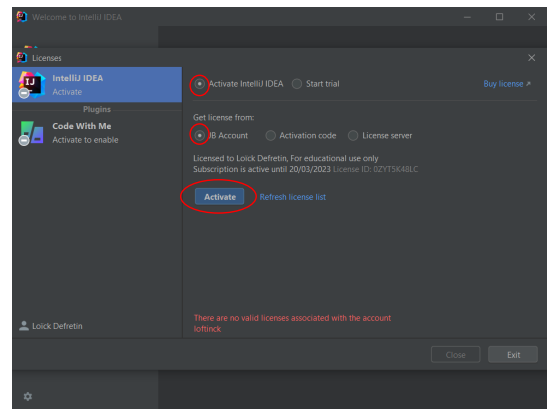Image resolution: width=555 pixels, height=418 pixels.
Task: Click the Licenses dialog title icon
Action: click(22, 57)
